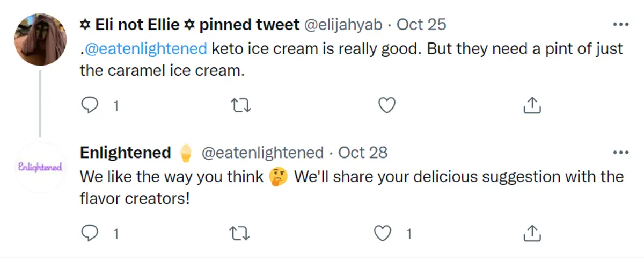
Task: Open more options on Eli's tweet
Action: tap(620, 25)
